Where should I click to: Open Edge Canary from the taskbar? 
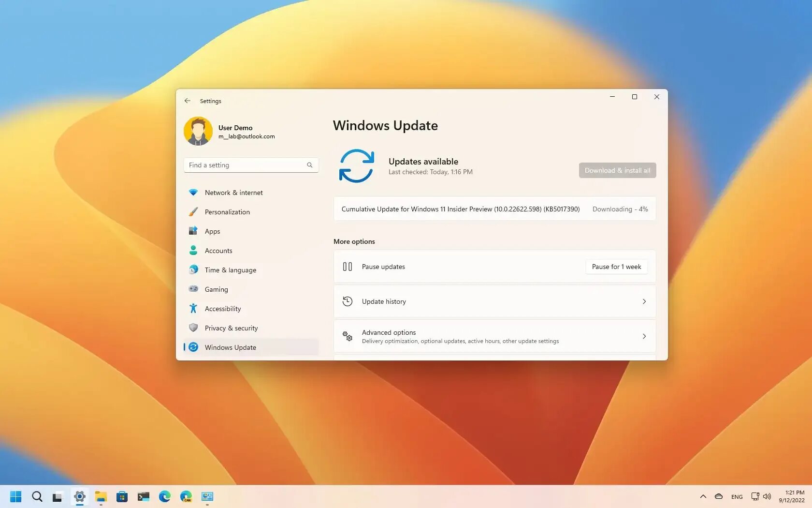click(x=186, y=496)
